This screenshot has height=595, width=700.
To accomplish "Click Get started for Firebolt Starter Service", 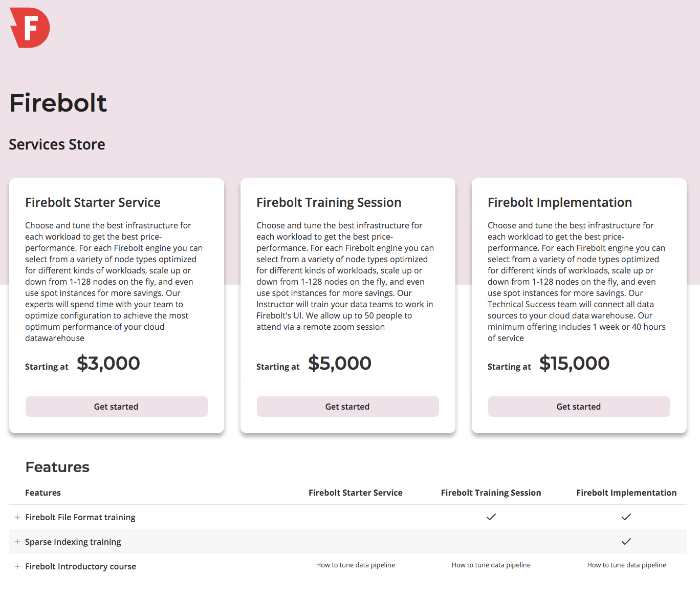I will coord(116,407).
